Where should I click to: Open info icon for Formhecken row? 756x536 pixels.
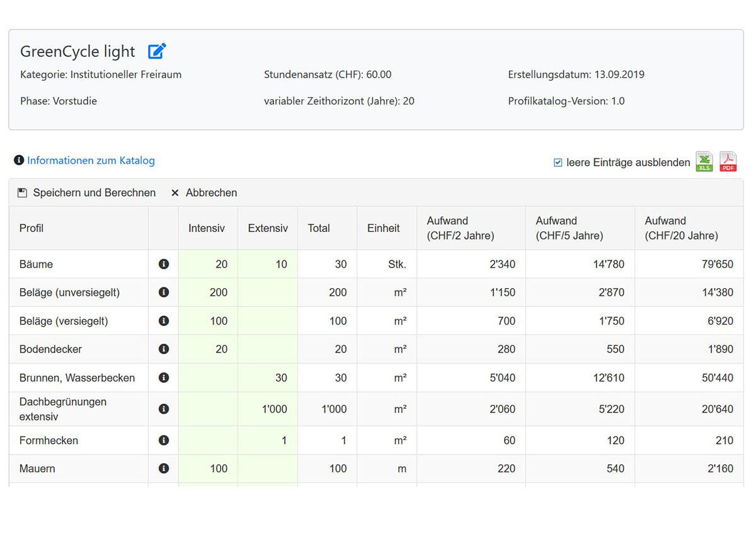164,440
